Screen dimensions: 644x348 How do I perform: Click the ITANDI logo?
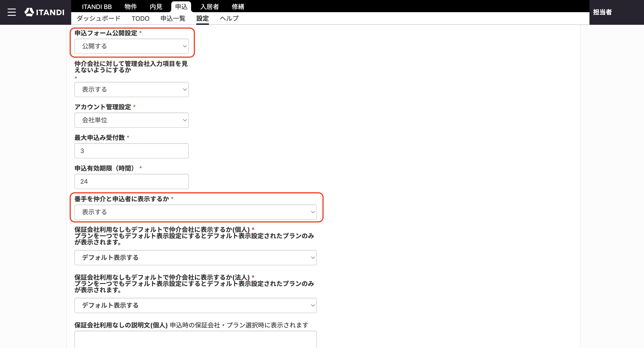coord(44,12)
